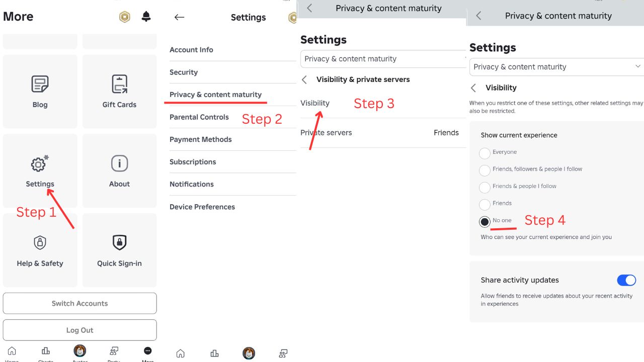Image resolution: width=644 pixels, height=362 pixels.
Task: Click the Log Out button
Action: [79, 330]
